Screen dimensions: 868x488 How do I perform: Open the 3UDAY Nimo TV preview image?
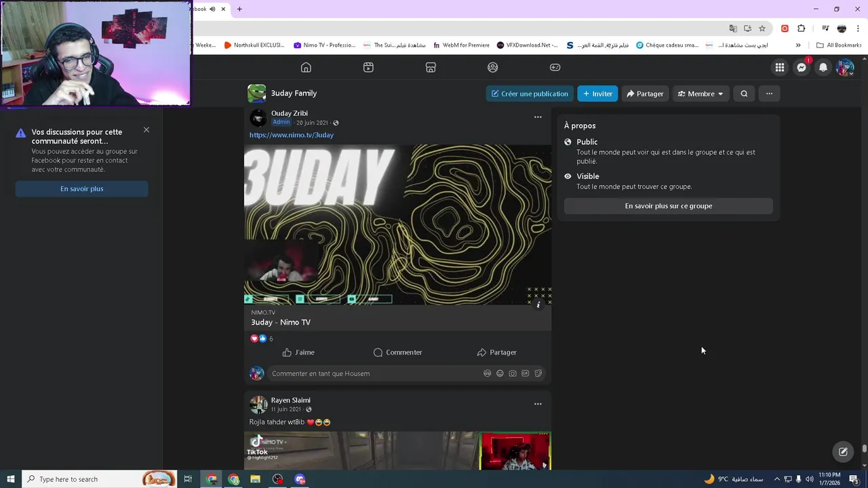[x=397, y=224]
